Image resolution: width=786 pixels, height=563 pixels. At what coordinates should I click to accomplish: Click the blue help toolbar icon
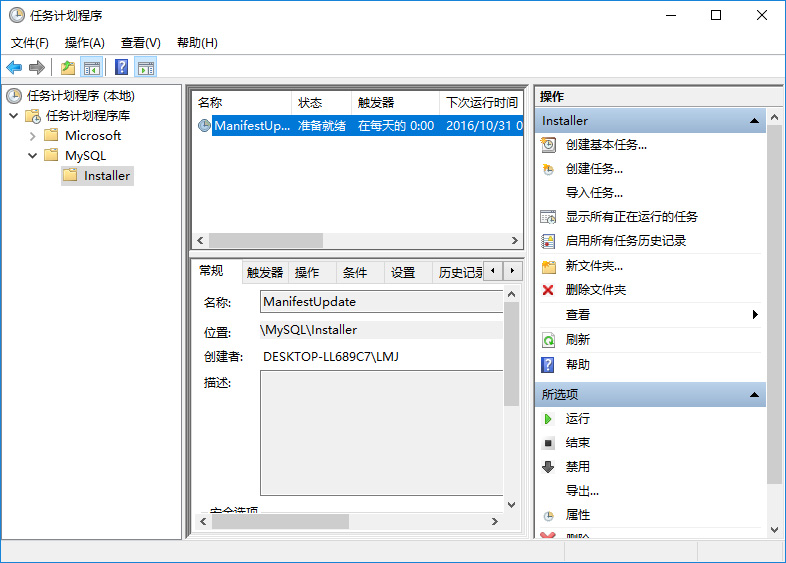[x=121, y=67]
